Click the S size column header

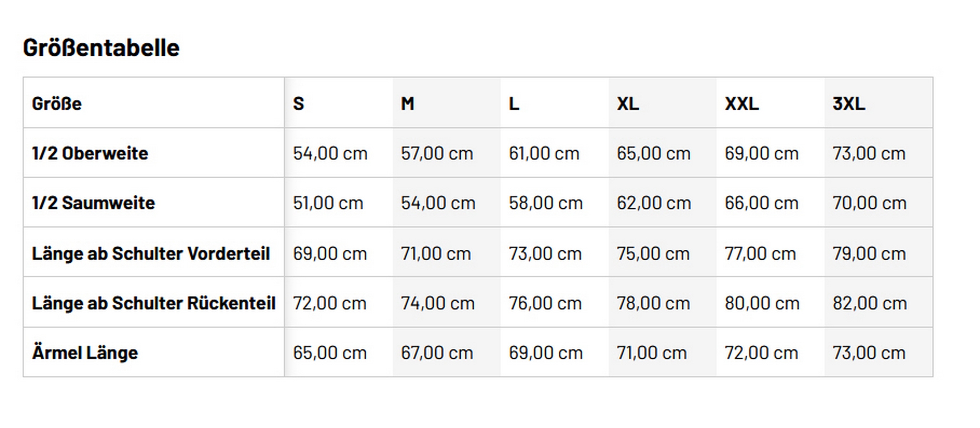(x=299, y=104)
